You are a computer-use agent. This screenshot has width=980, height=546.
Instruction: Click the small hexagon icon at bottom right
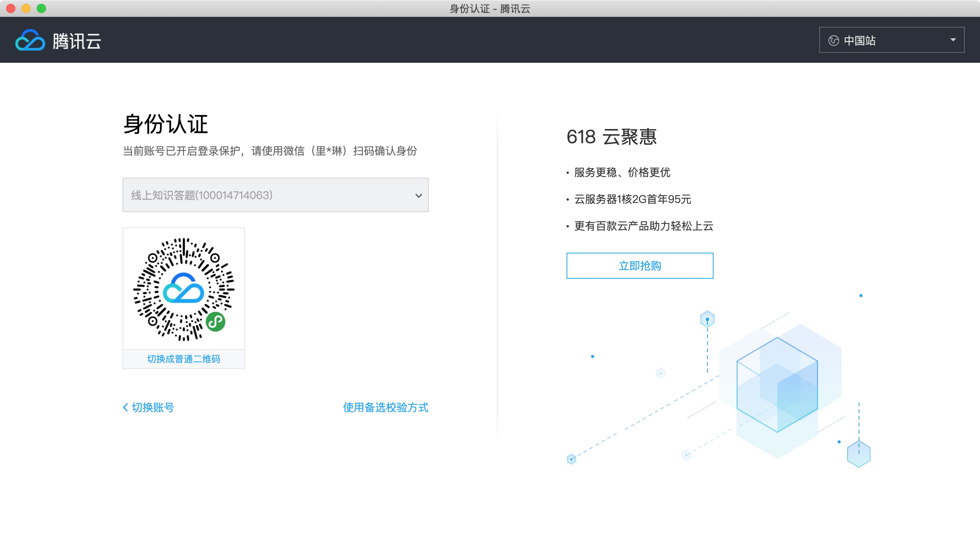859,454
